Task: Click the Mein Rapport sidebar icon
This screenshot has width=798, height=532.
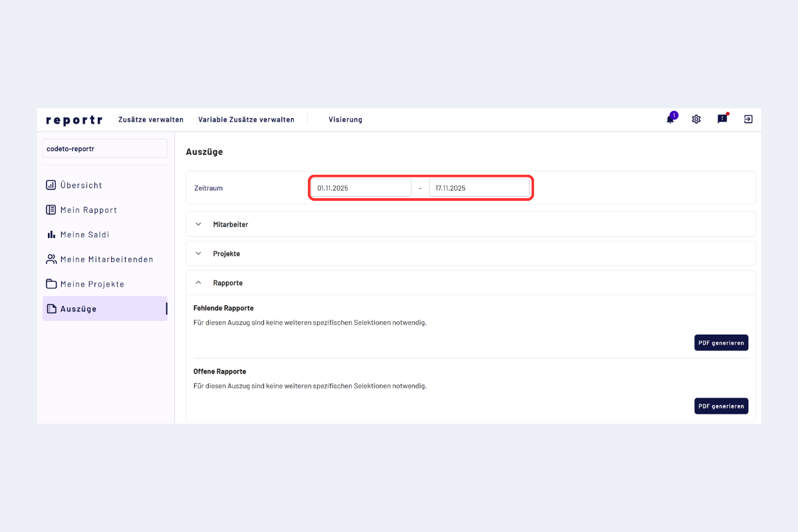Action: [51, 210]
